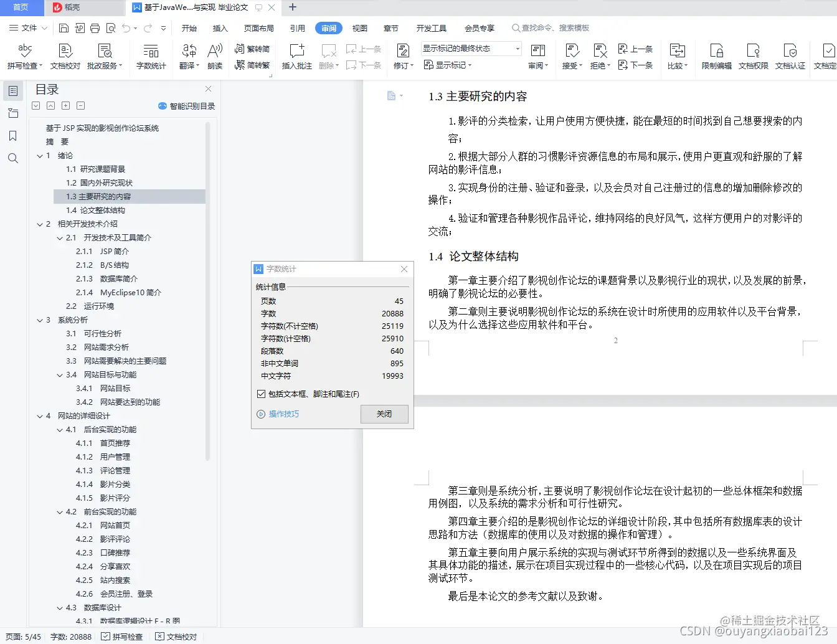Select the 拼写检查 spell check tool
The width and height of the screenshot is (837, 644).
(x=24, y=55)
